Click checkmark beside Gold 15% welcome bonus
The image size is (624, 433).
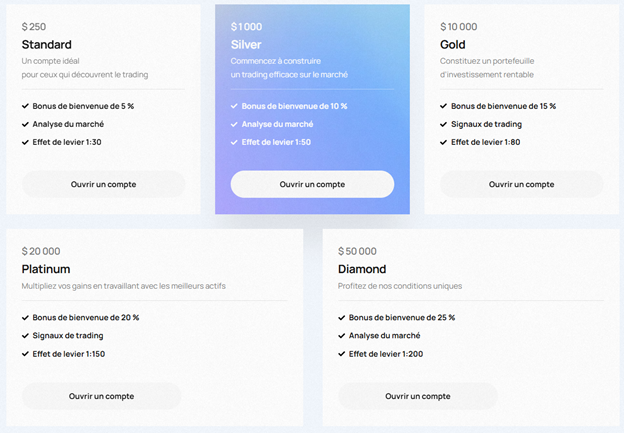[444, 106]
